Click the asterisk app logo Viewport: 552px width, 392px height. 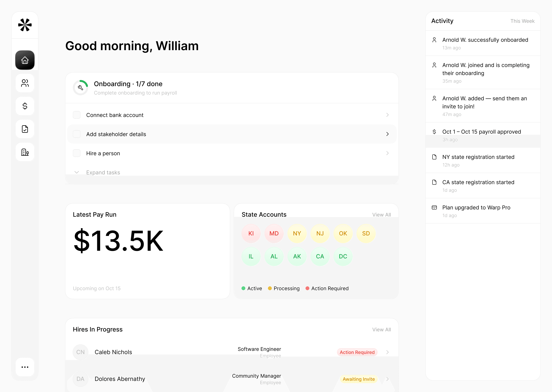[x=25, y=25]
